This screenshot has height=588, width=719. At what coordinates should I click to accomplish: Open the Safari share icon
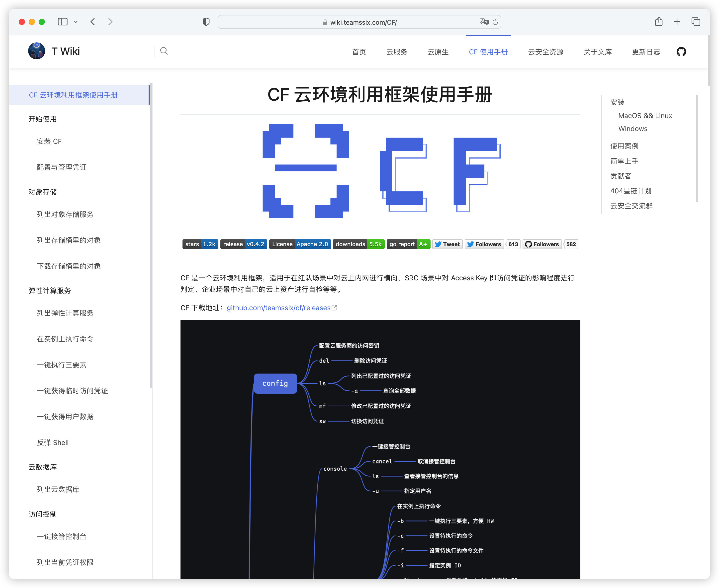point(658,22)
